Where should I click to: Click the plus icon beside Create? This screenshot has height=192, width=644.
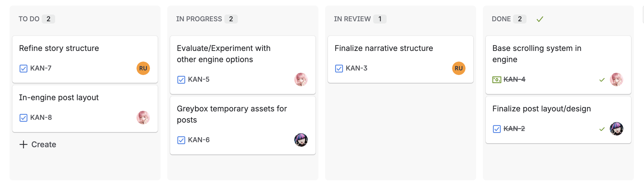click(23, 144)
